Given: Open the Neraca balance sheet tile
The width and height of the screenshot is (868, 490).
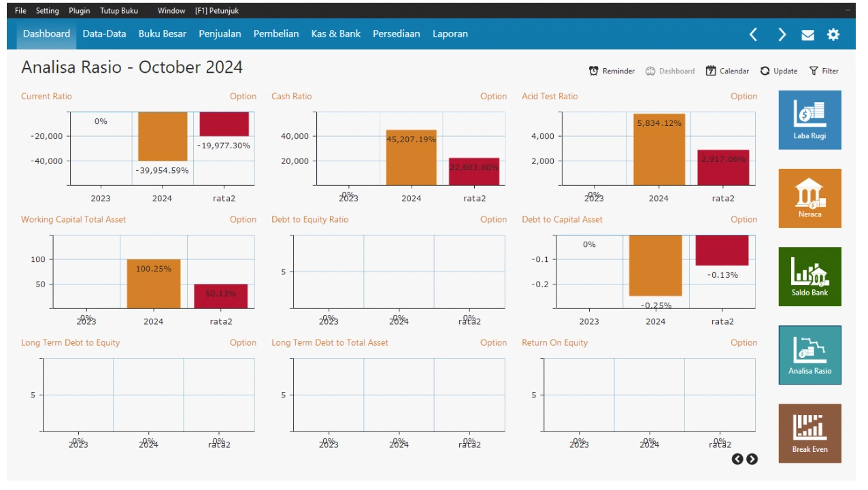Looking at the screenshot, I should pos(809,198).
